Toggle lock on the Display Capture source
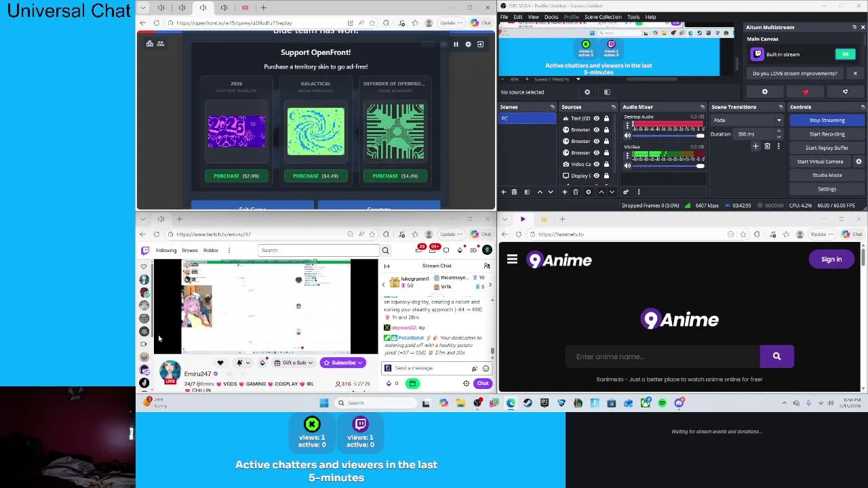Image resolution: width=868 pixels, height=488 pixels. point(606,176)
